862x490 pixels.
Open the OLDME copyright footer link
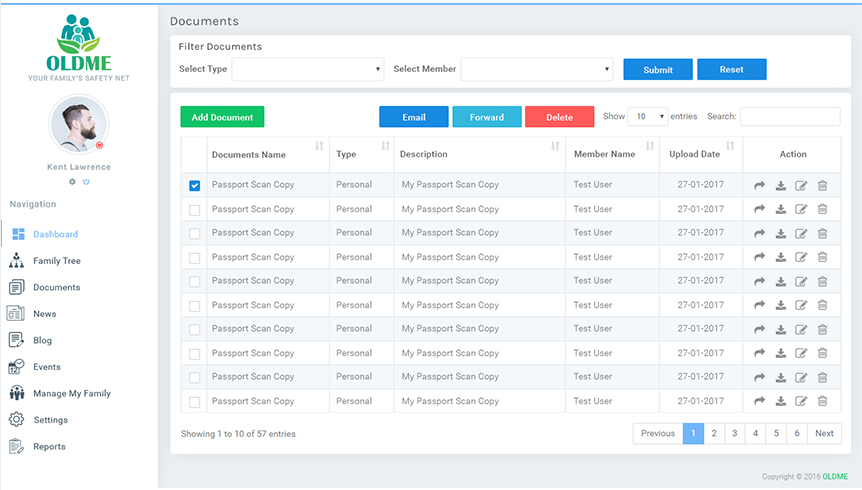click(835, 476)
